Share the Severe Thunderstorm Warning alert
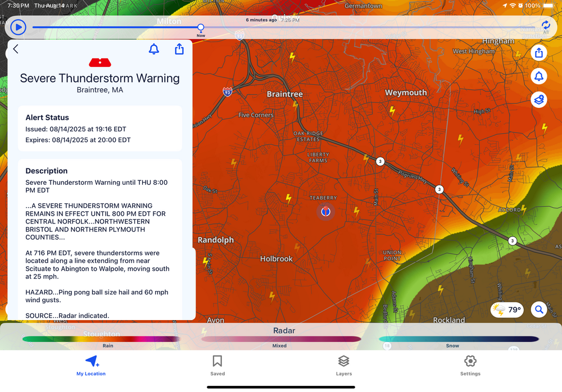Screen dimensions: 562x392 (179, 49)
